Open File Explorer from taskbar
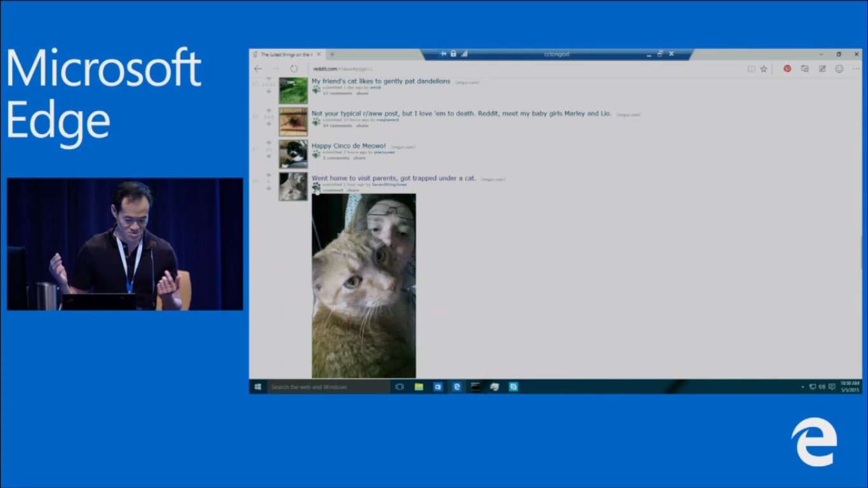Image resolution: width=868 pixels, height=488 pixels. (x=419, y=386)
